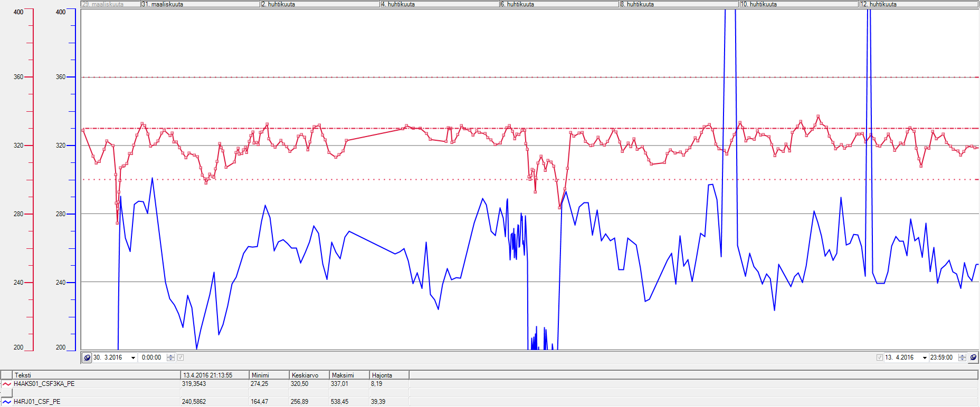Viewport: 980px width, 407px height.
Task: Open start date dropdown showing 30.3.2016
Action: coord(133,357)
